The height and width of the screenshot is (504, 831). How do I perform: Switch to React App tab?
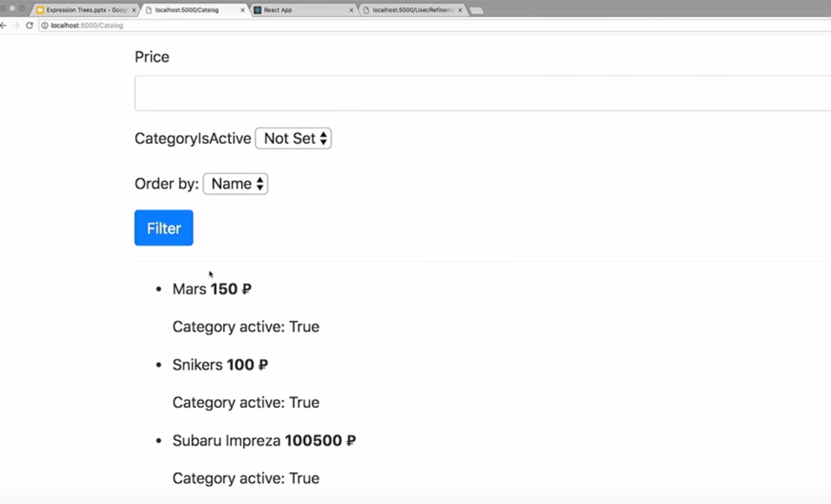click(303, 10)
